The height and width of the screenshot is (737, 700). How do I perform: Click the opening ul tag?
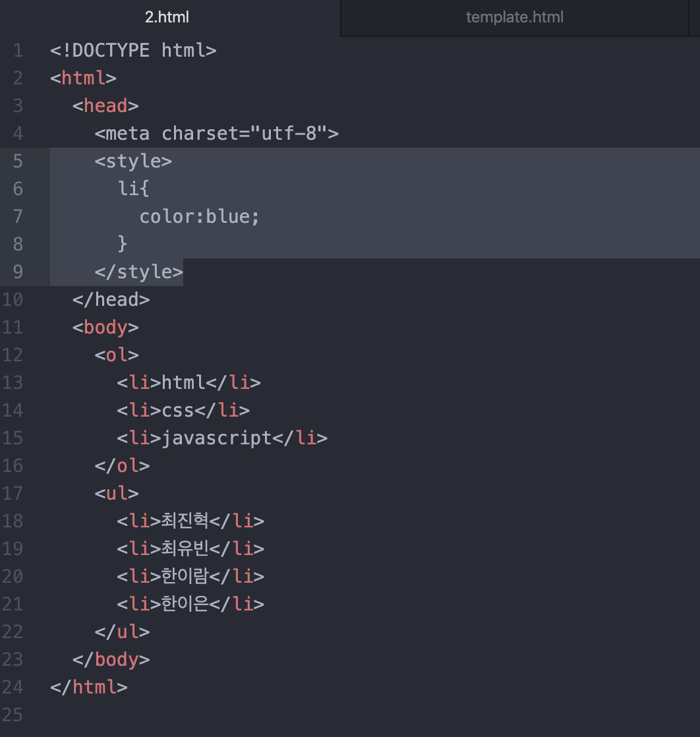[x=117, y=494]
